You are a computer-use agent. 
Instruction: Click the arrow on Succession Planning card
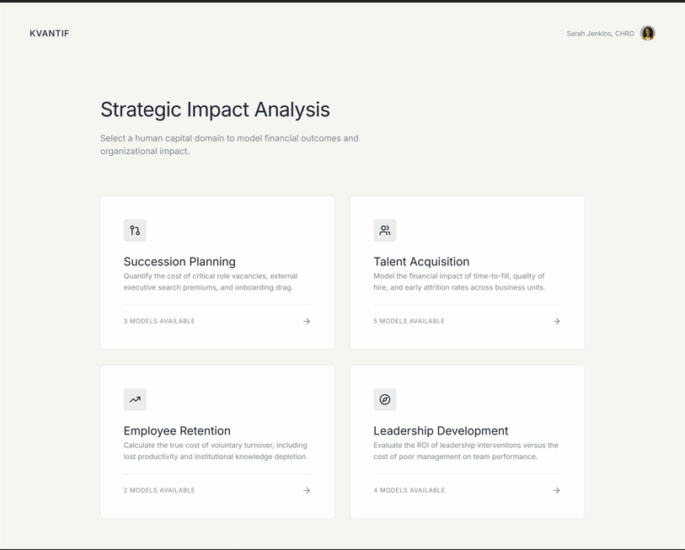click(x=307, y=321)
